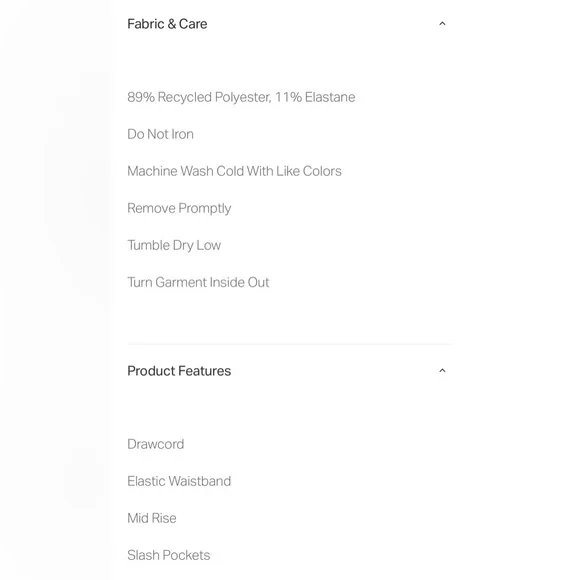Click the 11% Elastane text portion
Viewport: 580px width, 580px height.
(315, 97)
